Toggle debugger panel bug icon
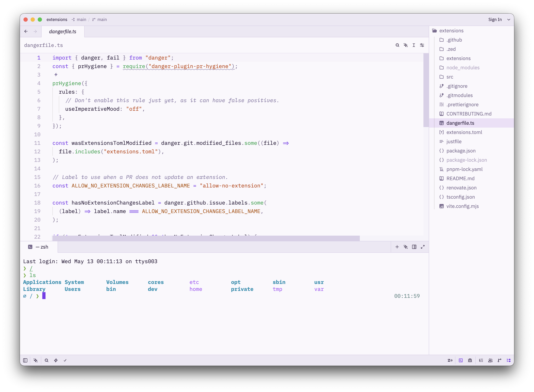 tap(470, 360)
